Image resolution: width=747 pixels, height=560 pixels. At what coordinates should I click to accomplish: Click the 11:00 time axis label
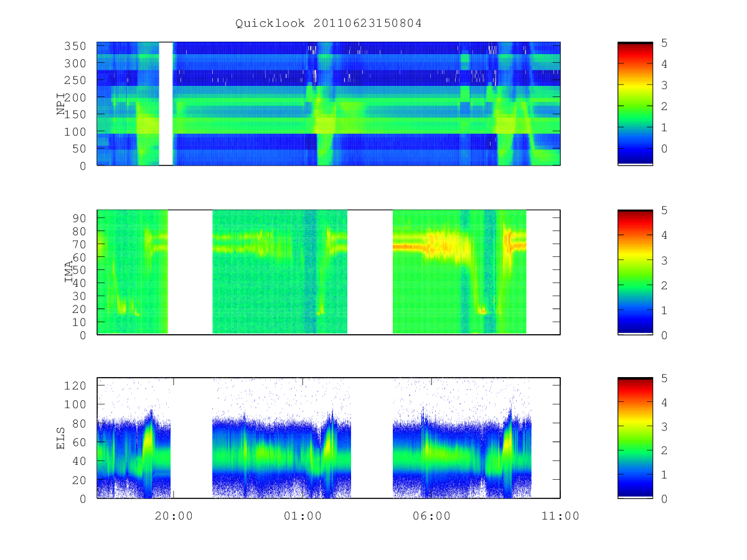point(560,516)
